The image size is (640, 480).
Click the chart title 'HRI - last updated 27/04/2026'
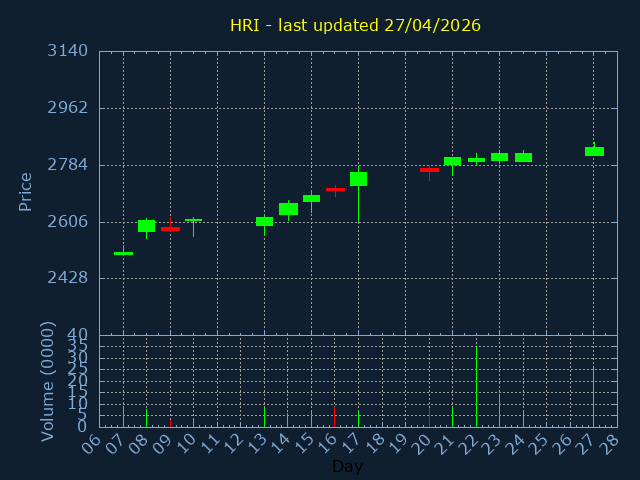[355, 25]
